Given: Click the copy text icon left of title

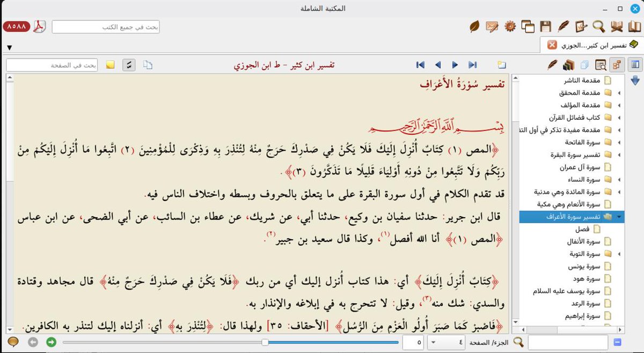Looking at the screenshot, I should tap(148, 65).
